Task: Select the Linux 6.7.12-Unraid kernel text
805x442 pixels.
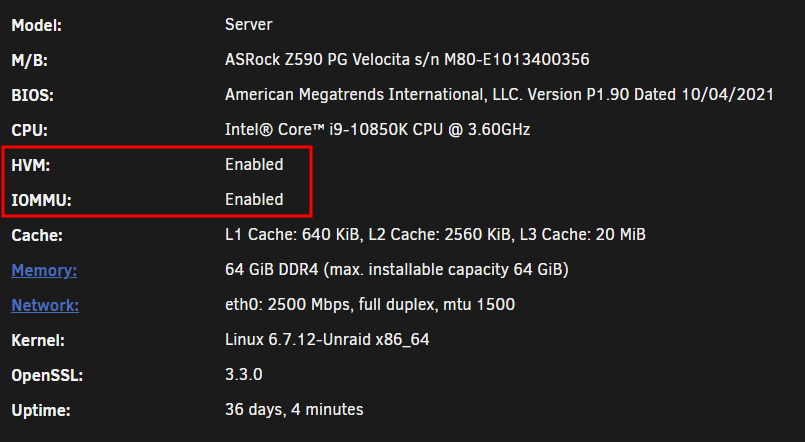Action: (x=327, y=340)
